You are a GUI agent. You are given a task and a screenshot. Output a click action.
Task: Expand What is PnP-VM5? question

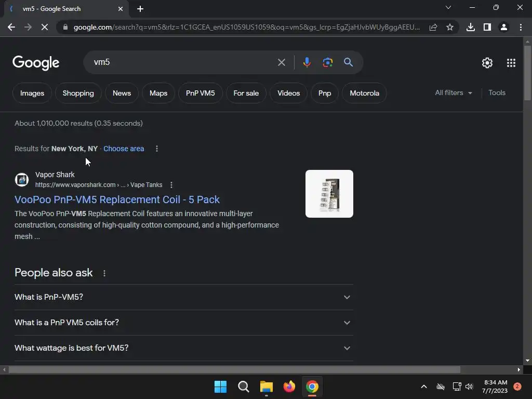184,297
